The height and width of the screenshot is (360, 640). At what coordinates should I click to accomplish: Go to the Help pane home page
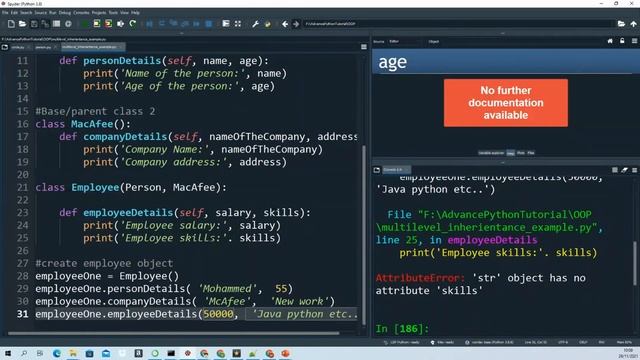pos(610,41)
